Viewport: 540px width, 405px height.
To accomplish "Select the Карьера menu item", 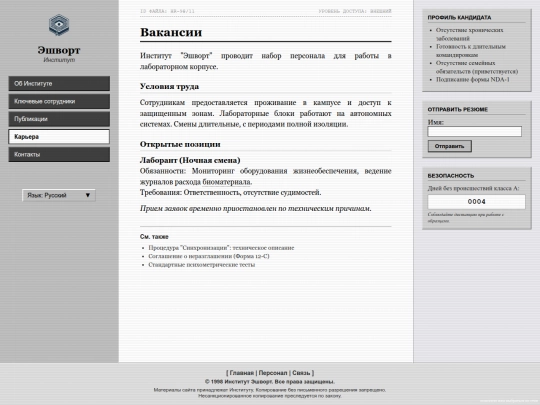I will pos(59,137).
